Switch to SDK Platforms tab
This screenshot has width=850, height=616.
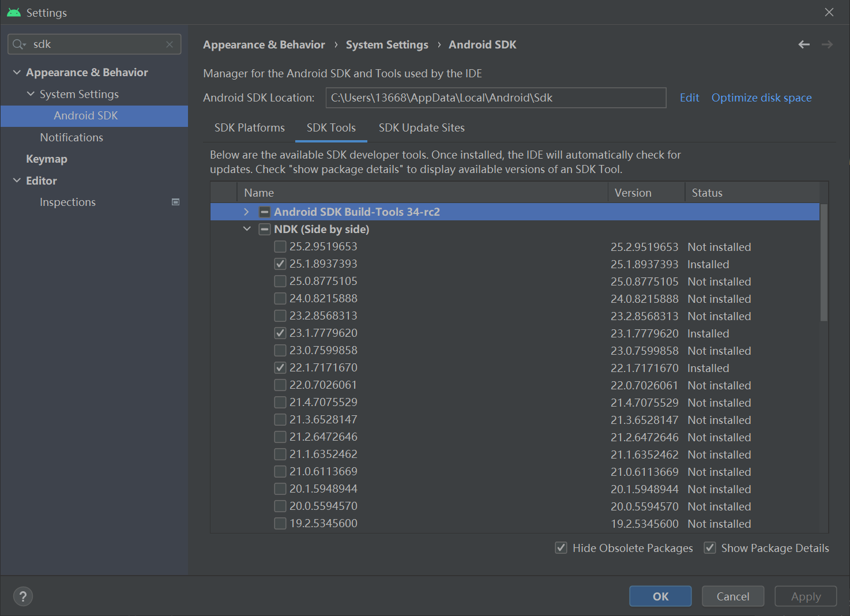250,127
